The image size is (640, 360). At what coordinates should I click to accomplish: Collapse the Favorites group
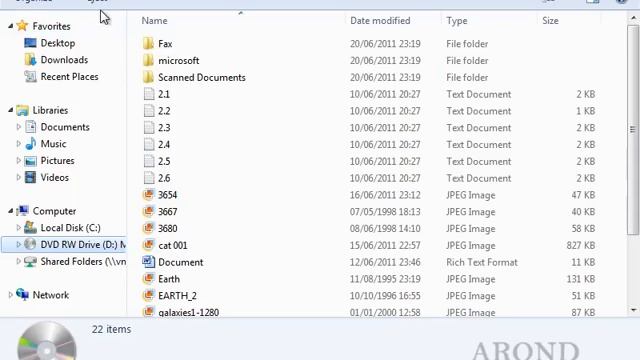[x=11, y=26]
